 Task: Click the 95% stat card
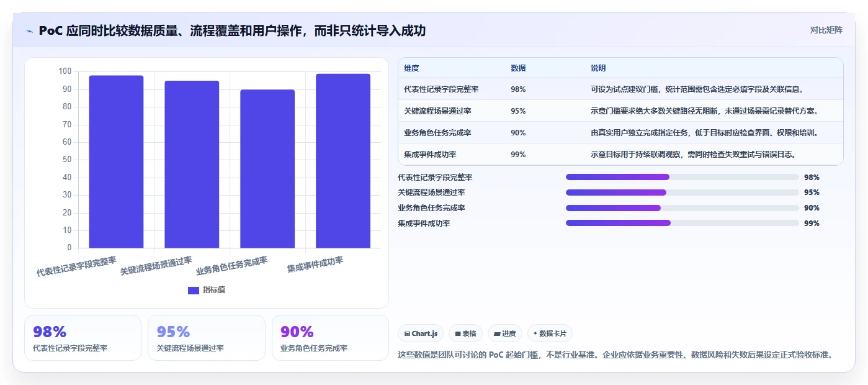tap(207, 338)
